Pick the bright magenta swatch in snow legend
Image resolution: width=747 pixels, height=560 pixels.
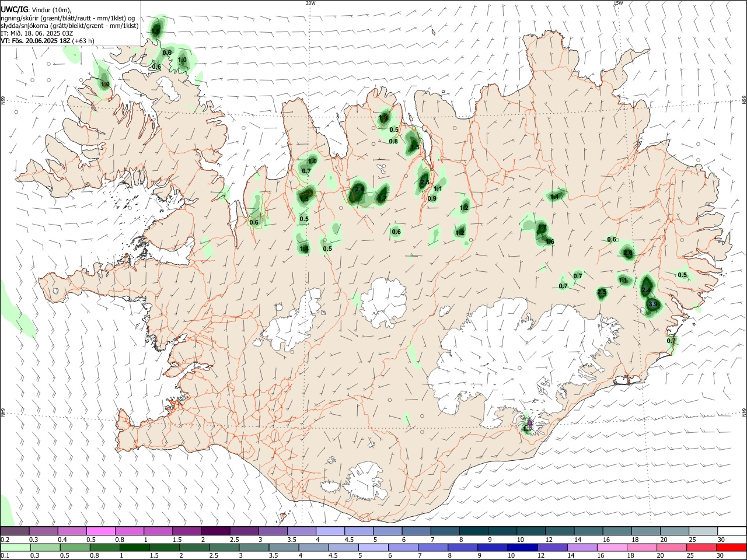pyautogui.click(x=101, y=531)
